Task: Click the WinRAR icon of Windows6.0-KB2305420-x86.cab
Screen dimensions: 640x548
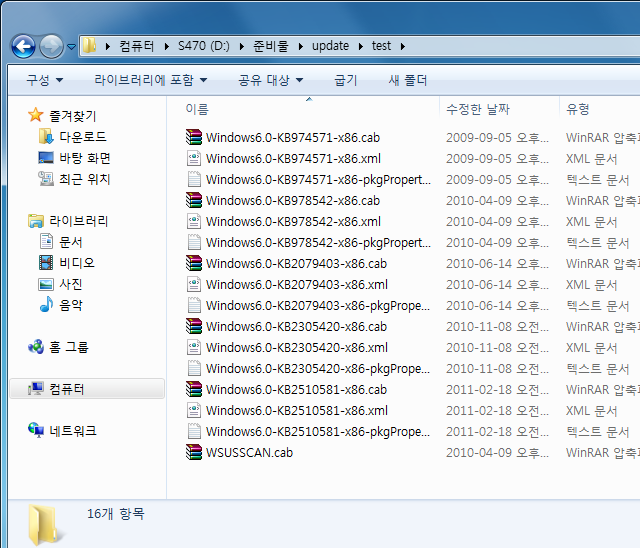Action: [194, 326]
